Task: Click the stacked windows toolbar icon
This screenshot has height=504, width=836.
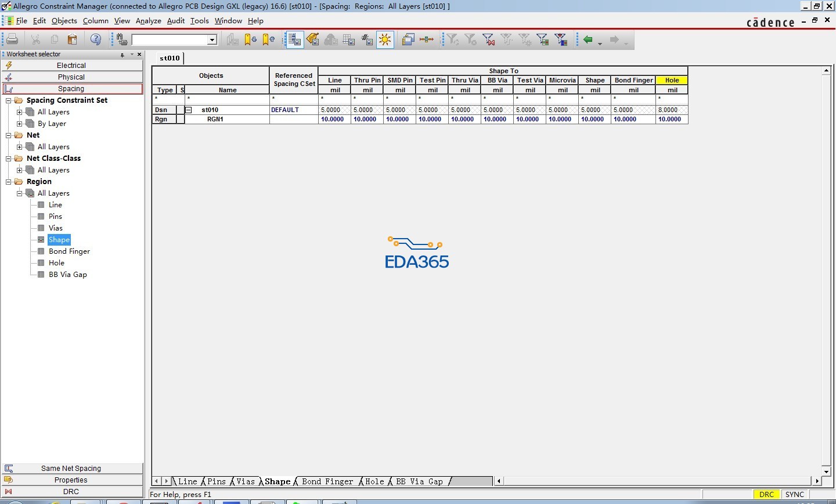Action: coord(408,39)
